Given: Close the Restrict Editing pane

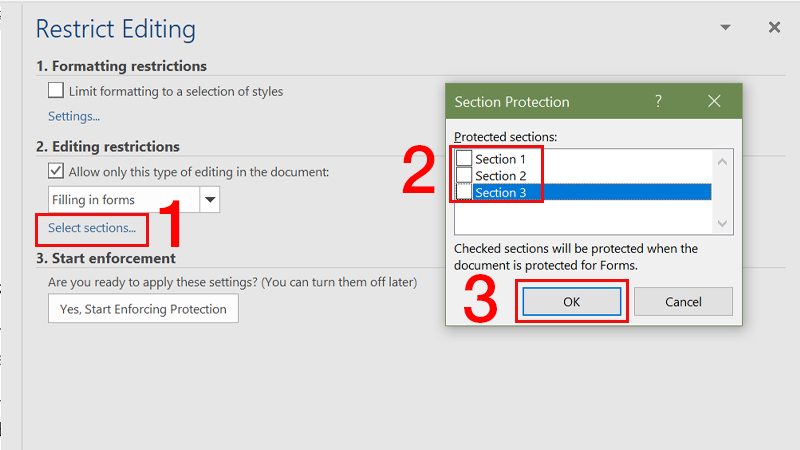Looking at the screenshot, I should coord(774,28).
